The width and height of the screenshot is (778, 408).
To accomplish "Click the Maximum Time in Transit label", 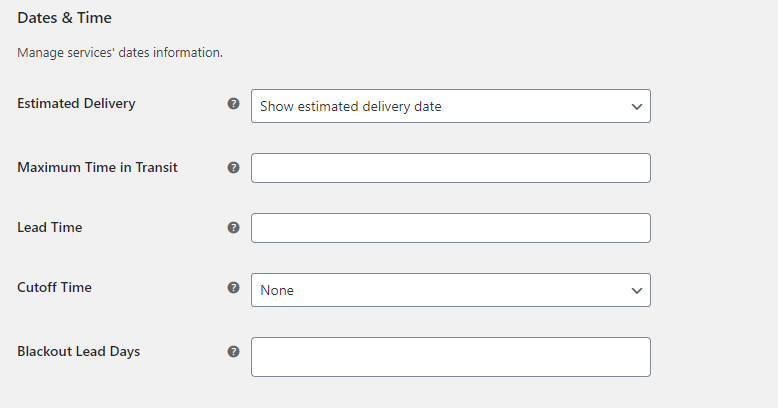I will [97, 168].
